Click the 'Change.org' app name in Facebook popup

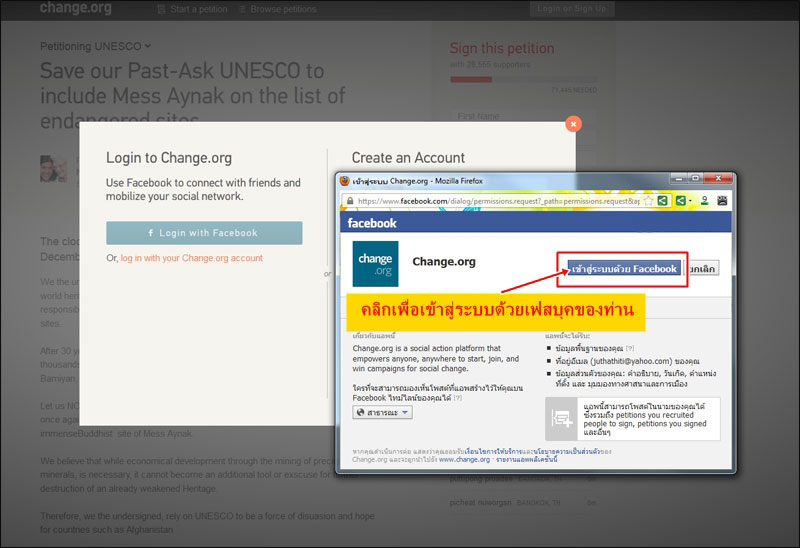click(444, 262)
